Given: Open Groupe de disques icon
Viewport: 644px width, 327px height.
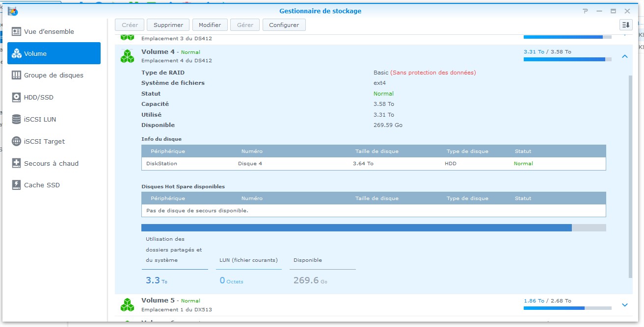Looking at the screenshot, I should [x=16, y=75].
